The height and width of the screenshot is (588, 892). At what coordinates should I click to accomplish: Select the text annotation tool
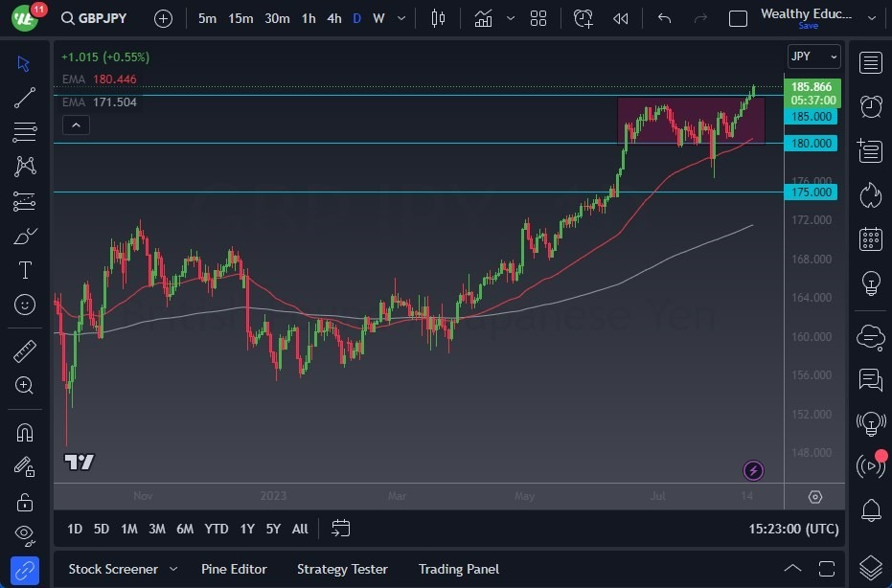pos(24,270)
